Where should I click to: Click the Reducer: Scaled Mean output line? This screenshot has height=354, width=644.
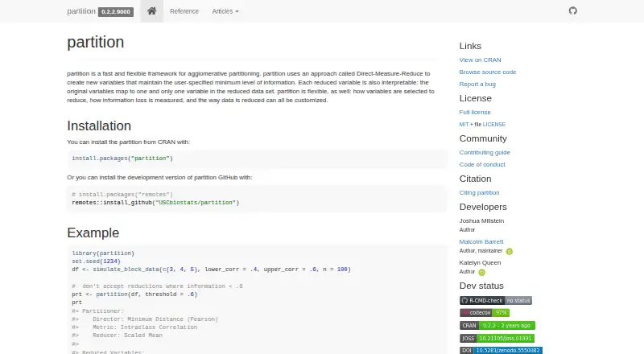[117, 335]
